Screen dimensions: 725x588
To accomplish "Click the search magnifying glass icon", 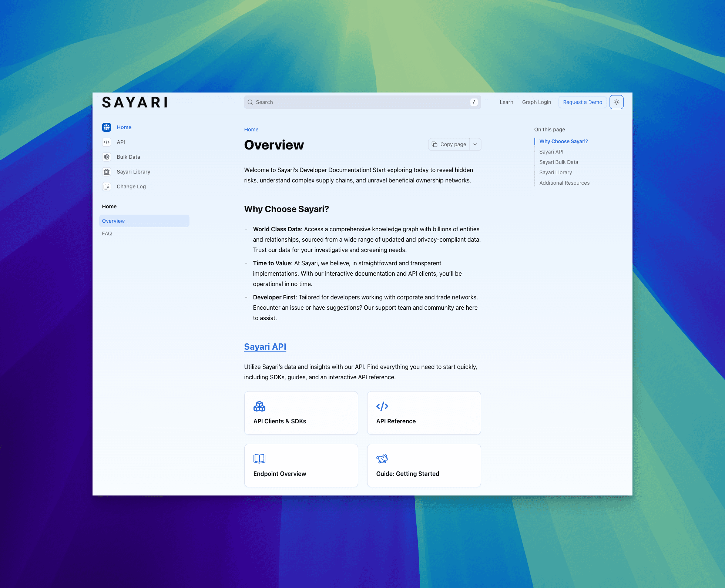I will pyautogui.click(x=250, y=102).
